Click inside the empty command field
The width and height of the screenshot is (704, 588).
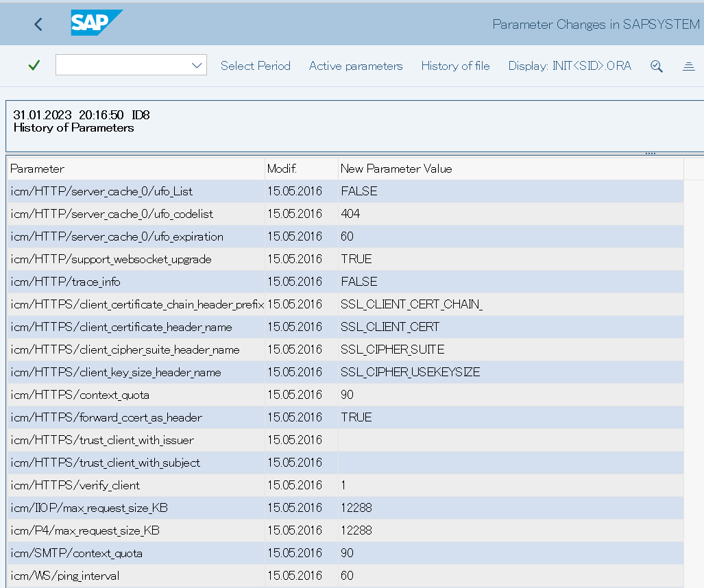(123, 64)
